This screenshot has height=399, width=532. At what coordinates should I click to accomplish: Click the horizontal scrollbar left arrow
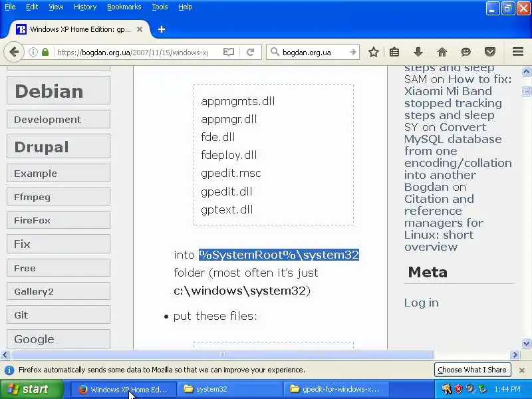pyautogui.click(x=5, y=355)
